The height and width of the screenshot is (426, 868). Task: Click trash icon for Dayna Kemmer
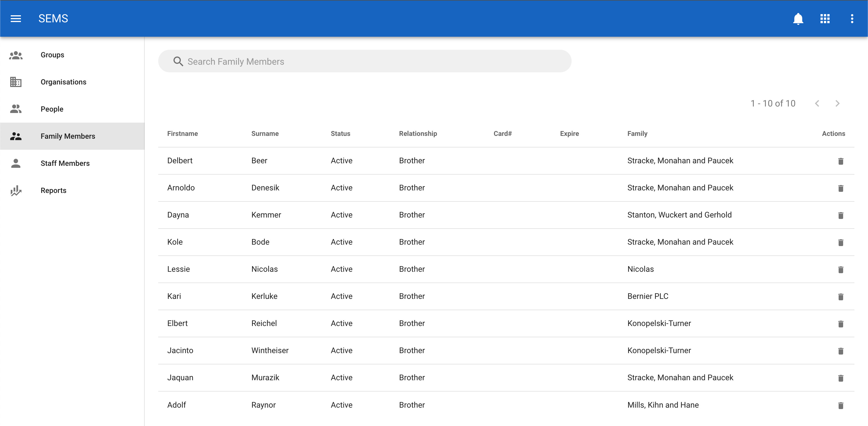840,215
